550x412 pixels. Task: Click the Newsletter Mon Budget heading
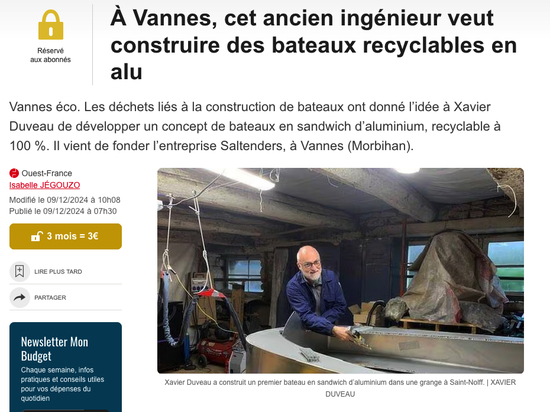point(55,349)
